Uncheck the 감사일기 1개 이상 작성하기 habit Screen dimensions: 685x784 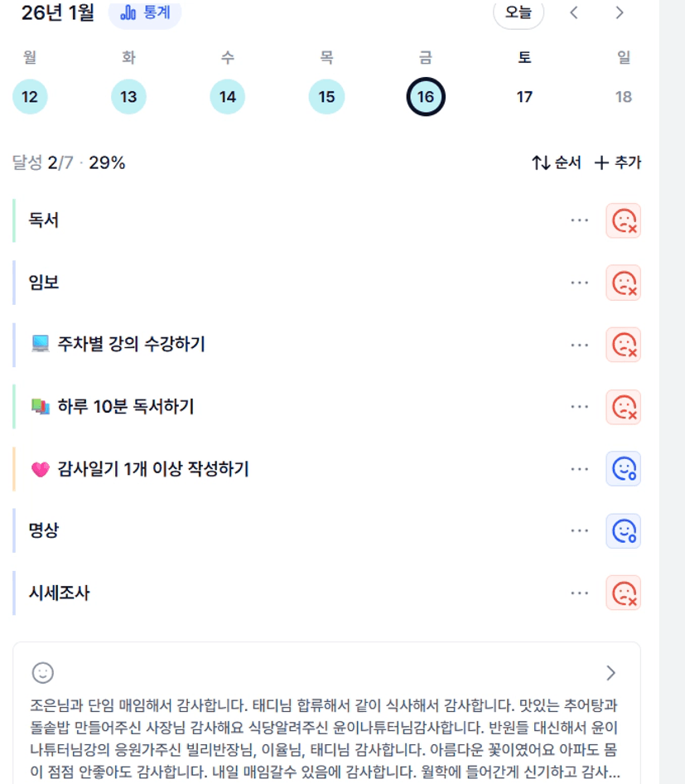(623, 469)
